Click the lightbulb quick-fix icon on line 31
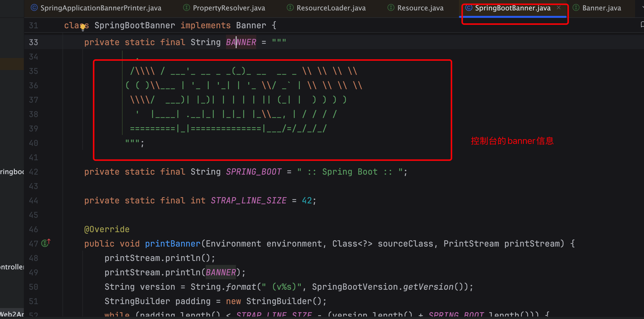Screen dimensions: 644x319 83,27
